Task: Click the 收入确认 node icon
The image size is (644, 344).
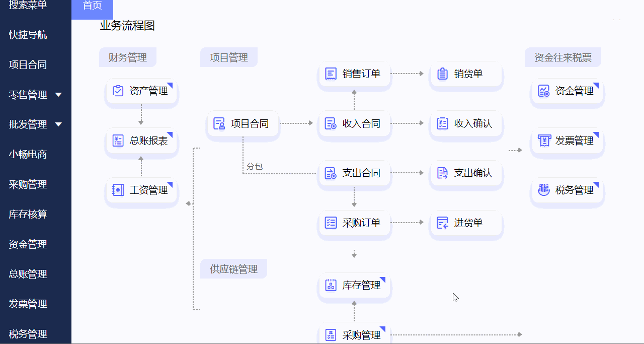Action: click(x=442, y=123)
